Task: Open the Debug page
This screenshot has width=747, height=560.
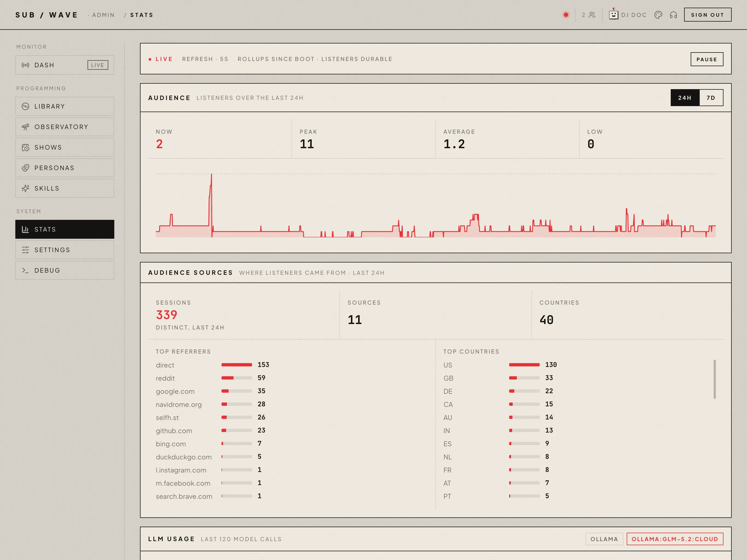Action: (x=65, y=270)
